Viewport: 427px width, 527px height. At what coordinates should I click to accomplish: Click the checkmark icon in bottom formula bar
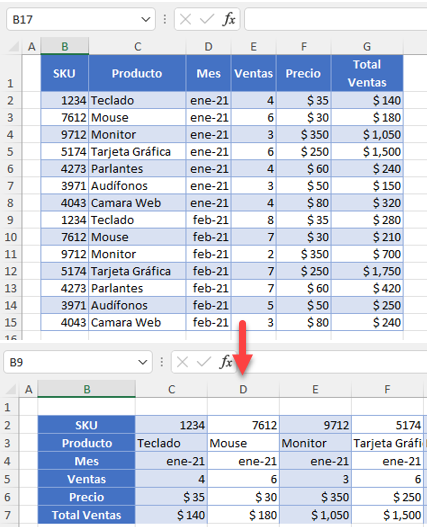coord(204,362)
